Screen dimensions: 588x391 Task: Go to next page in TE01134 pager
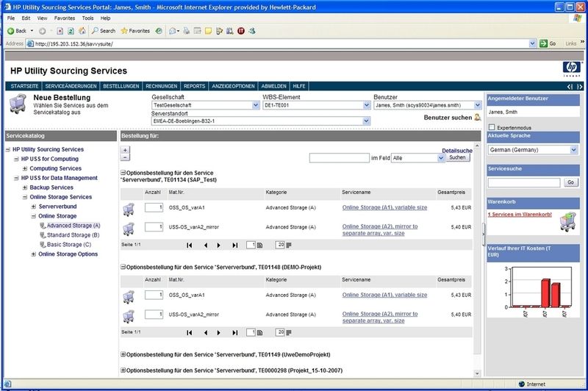(x=218, y=245)
